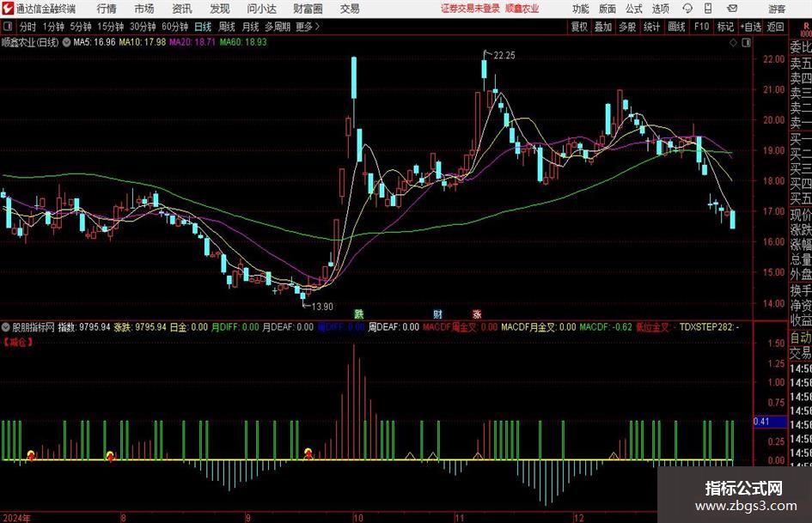Switch to the 分时 chart period
The width and height of the screenshot is (812, 523).
point(27,27)
